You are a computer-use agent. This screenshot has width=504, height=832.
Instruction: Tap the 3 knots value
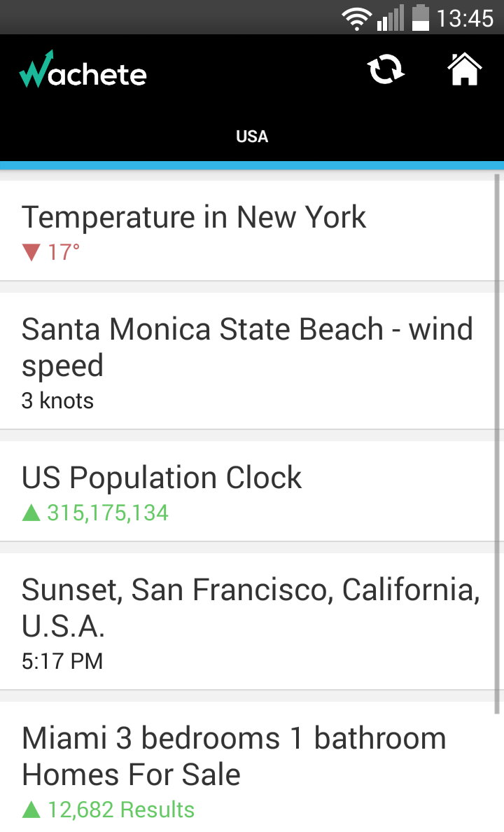(x=57, y=401)
